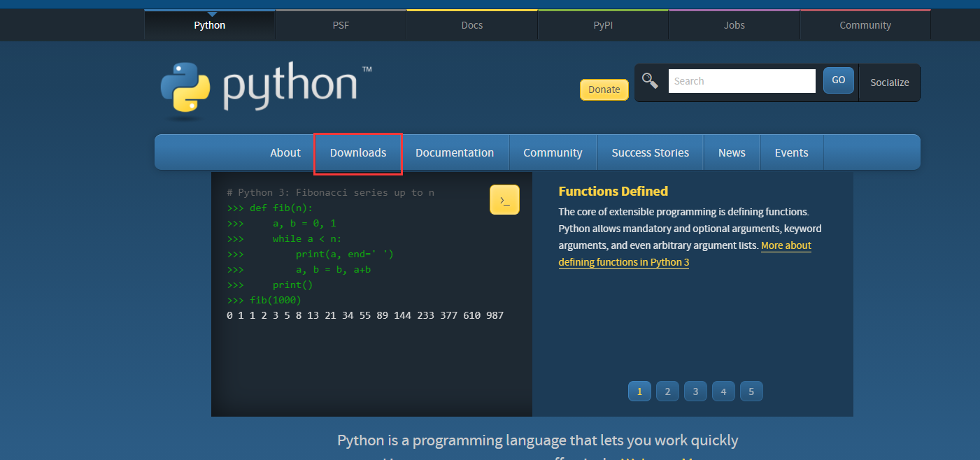Click the Donate button

click(604, 89)
